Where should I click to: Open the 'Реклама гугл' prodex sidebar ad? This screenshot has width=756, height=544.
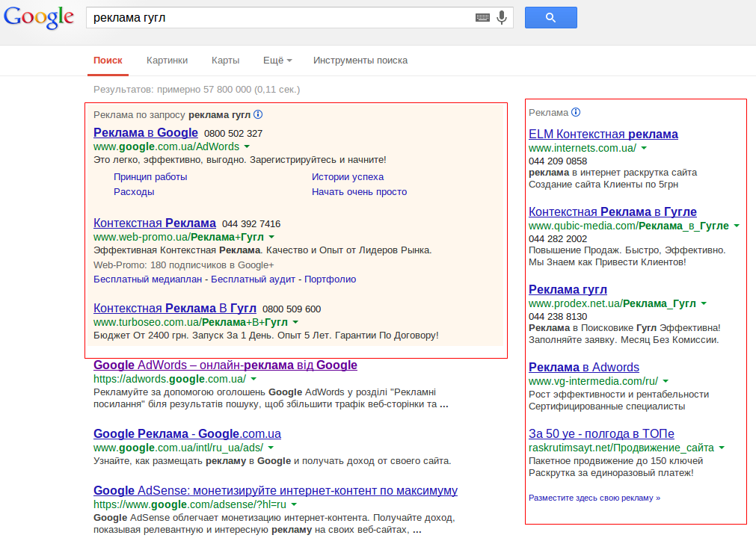click(568, 290)
